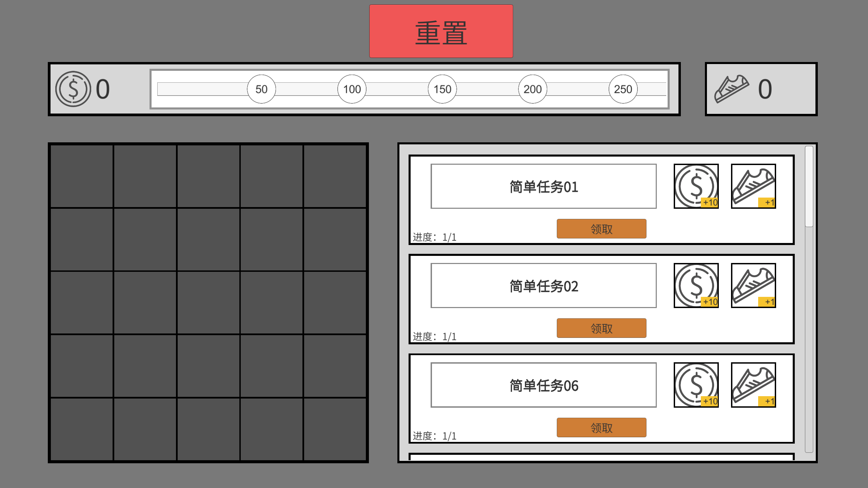
Task: Claim reward with 领取 for 简单任务01
Action: (x=601, y=229)
